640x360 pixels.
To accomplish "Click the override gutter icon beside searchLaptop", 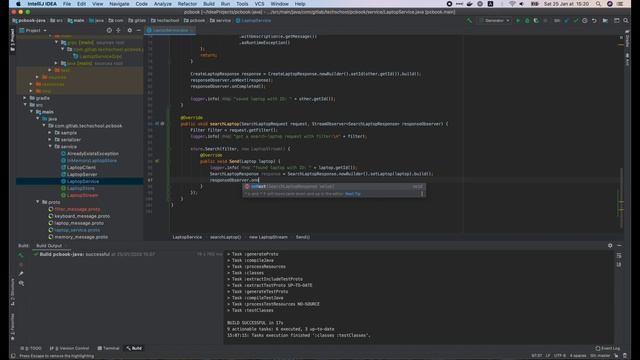I will tap(157, 123).
